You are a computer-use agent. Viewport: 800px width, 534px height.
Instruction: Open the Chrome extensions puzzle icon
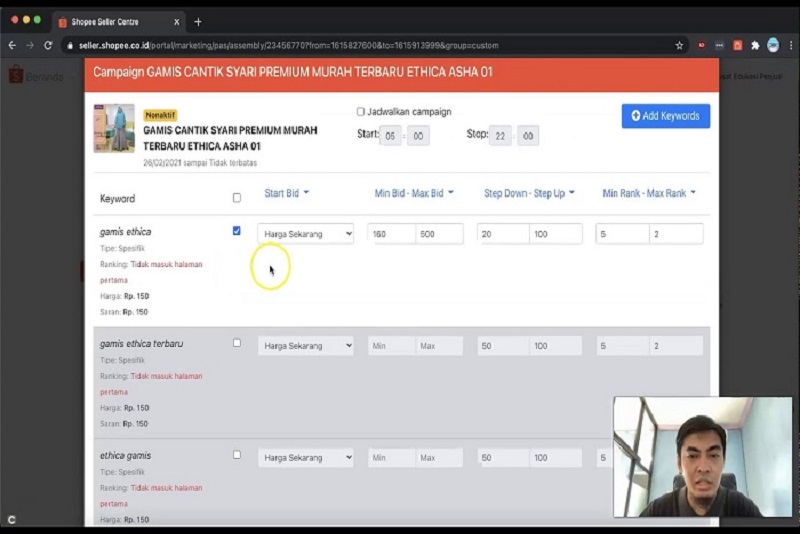(755, 45)
